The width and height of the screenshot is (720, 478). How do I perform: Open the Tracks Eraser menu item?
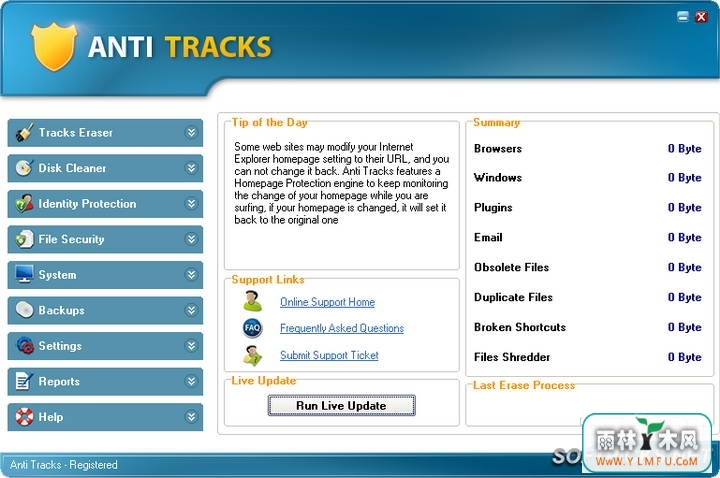click(105, 133)
